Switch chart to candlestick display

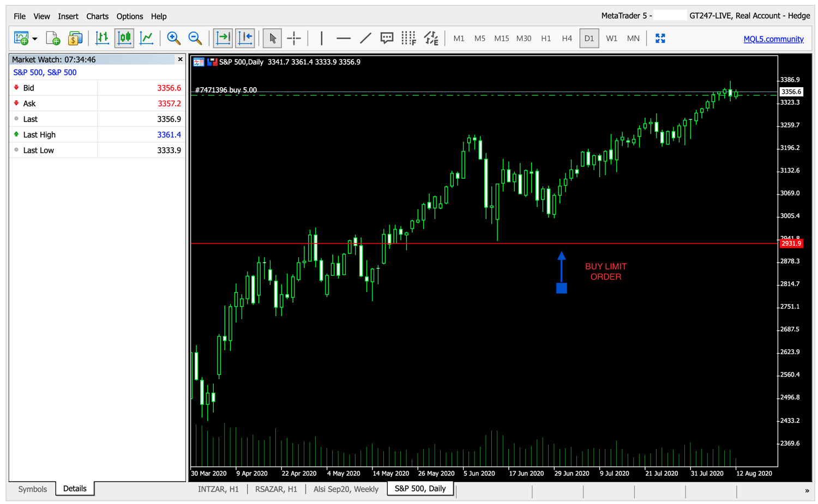[x=124, y=38]
